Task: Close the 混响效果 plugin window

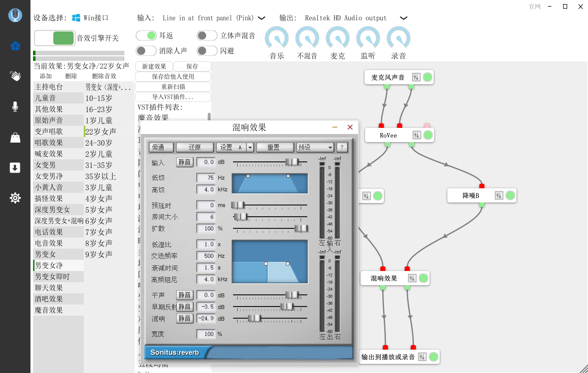Action: 350,127
